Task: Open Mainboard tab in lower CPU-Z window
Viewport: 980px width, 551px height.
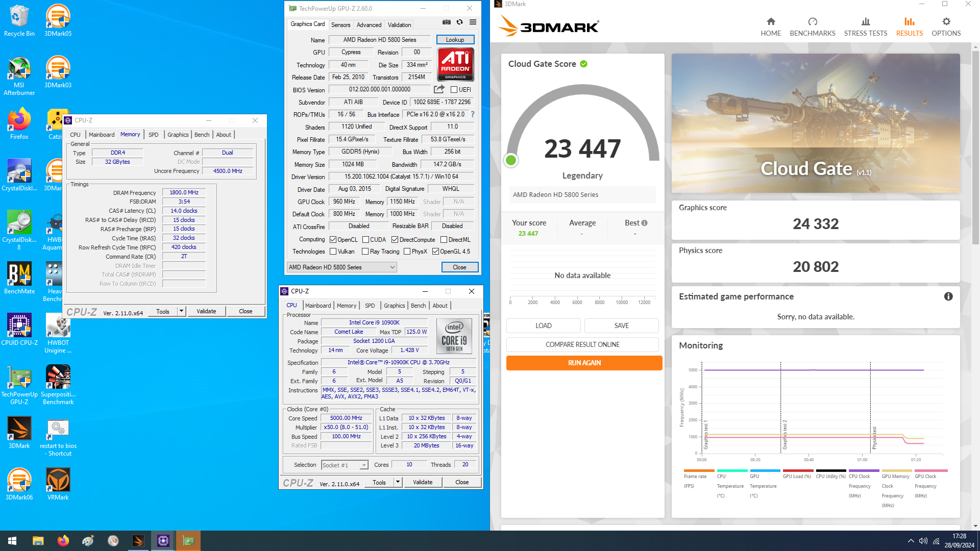Action: click(x=318, y=306)
